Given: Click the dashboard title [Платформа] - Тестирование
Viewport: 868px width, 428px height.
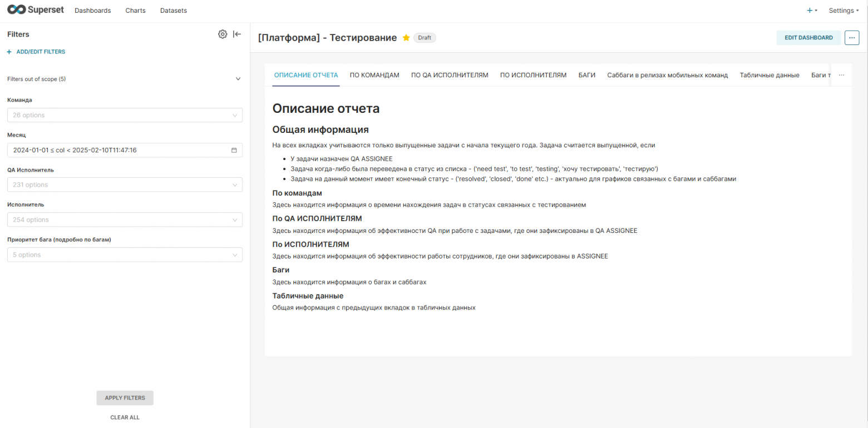Looking at the screenshot, I should 327,38.
